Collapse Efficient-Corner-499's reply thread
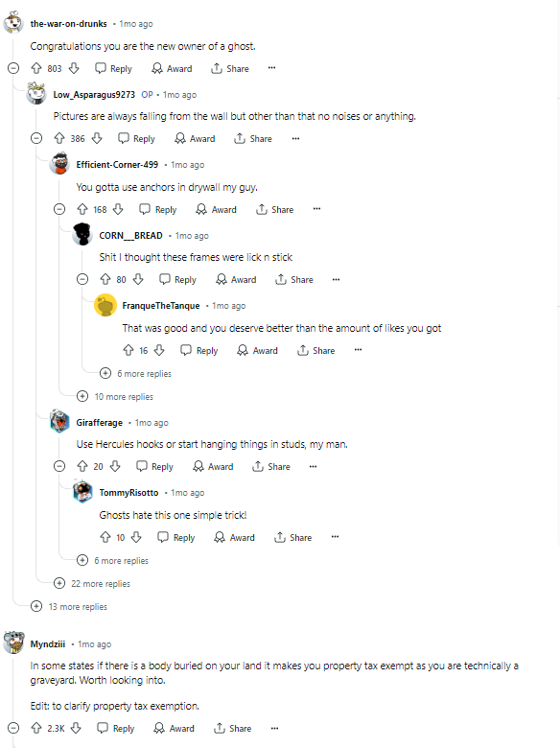The image size is (560, 748). [59, 209]
